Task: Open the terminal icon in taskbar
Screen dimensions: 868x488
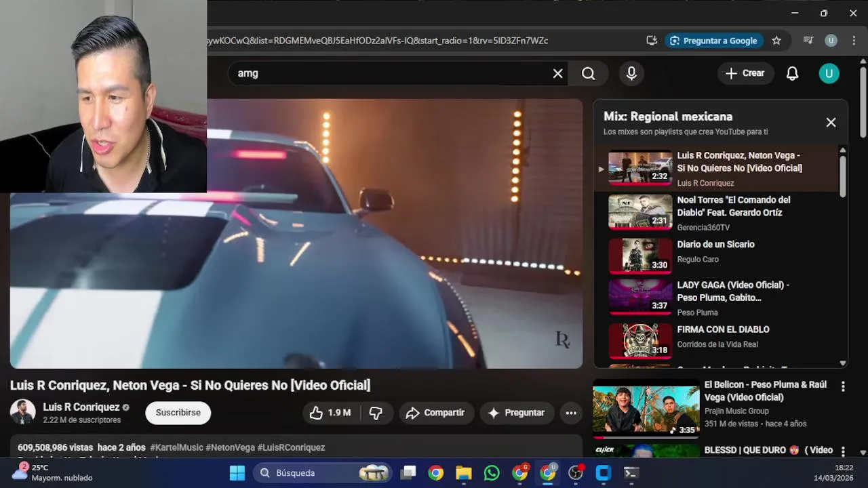Action: (x=631, y=473)
